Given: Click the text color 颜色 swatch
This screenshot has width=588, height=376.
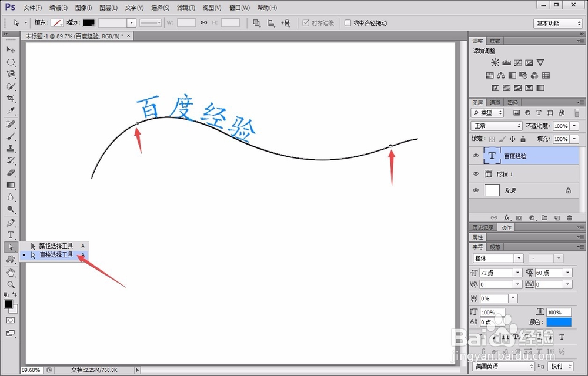Looking at the screenshot, I should pyautogui.click(x=559, y=322).
